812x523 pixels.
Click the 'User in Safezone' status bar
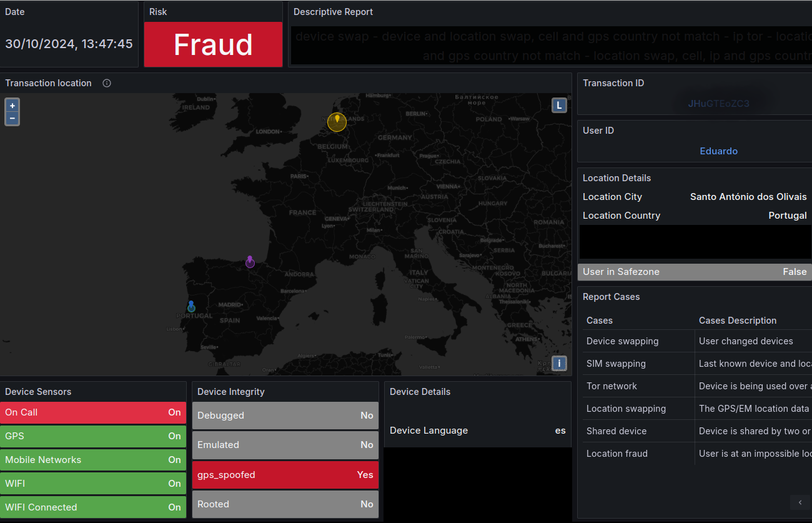(693, 272)
